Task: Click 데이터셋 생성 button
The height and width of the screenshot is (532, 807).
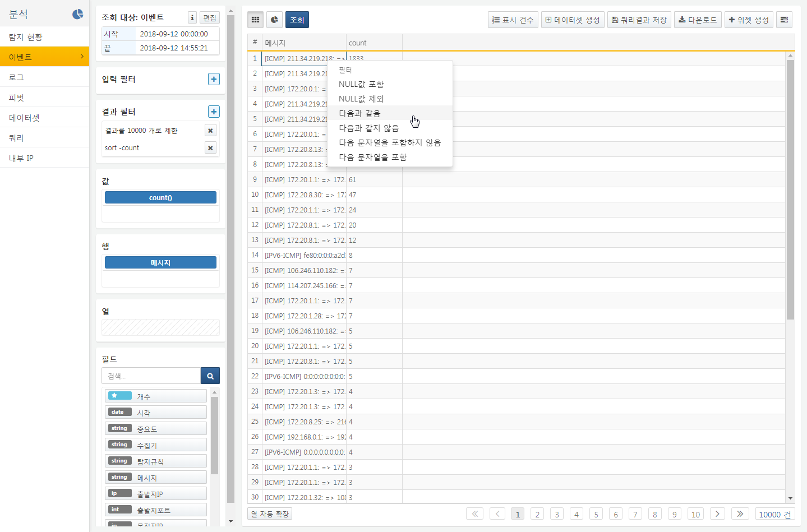Action: [x=573, y=20]
